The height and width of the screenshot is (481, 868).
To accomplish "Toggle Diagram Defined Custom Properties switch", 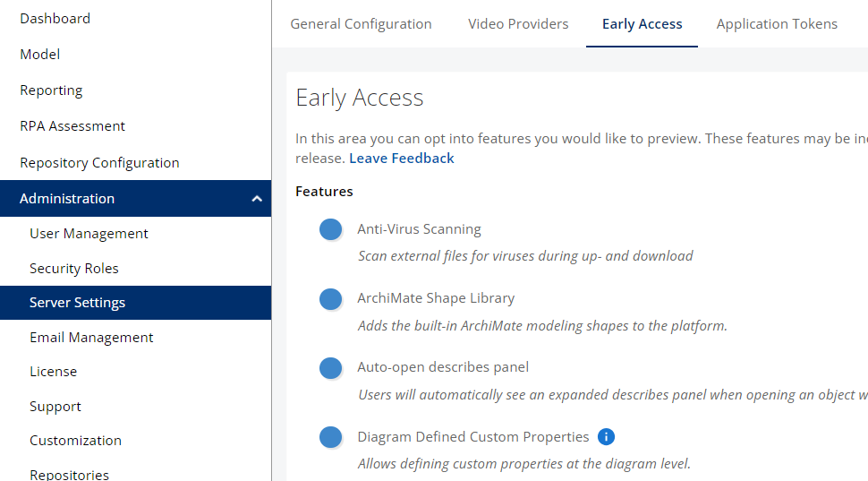I will [331, 437].
